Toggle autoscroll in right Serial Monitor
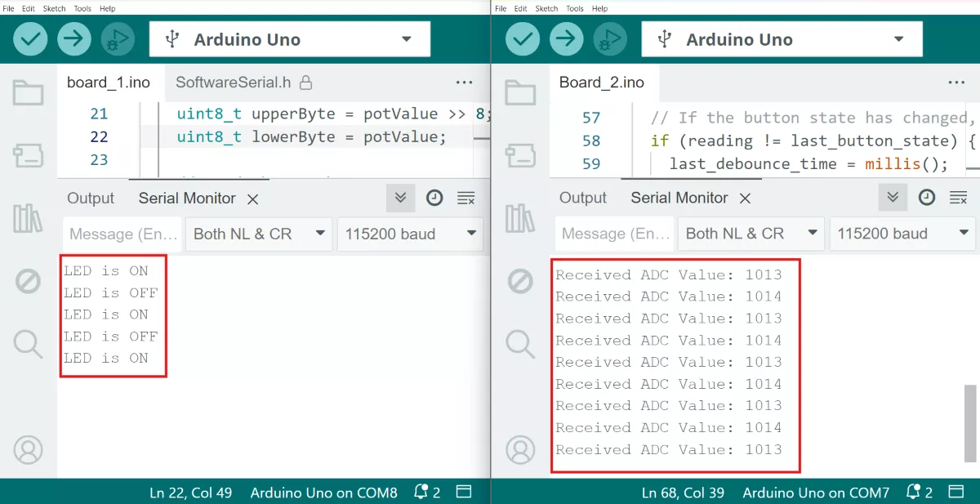 893,198
